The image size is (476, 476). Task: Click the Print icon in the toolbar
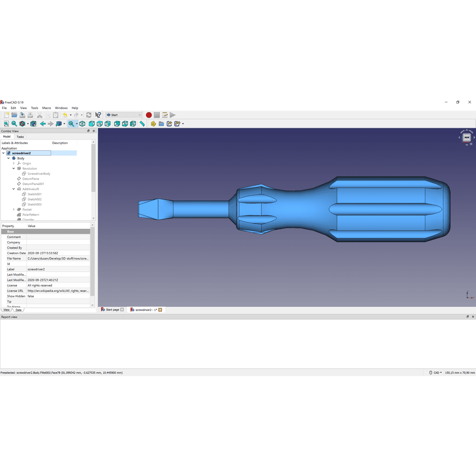click(30, 115)
